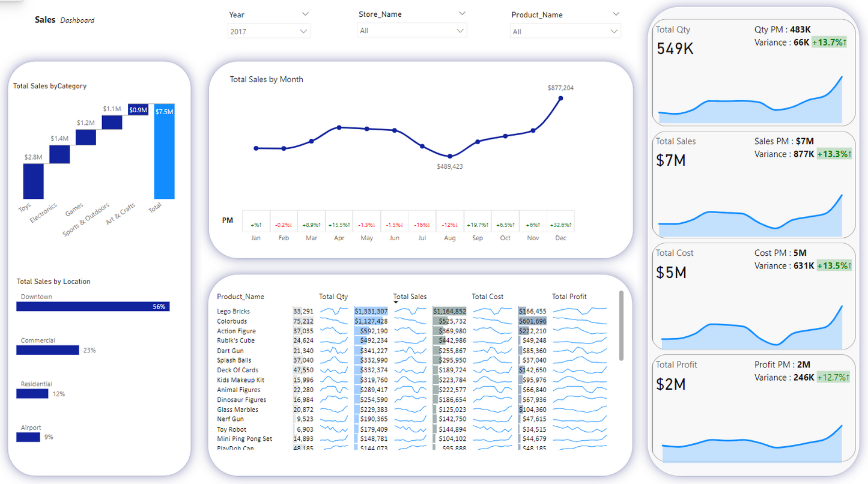The width and height of the screenshot is (868, 484).
Task: Open the Product_Name dropdown set to All
Action: [x=565, y=31]
